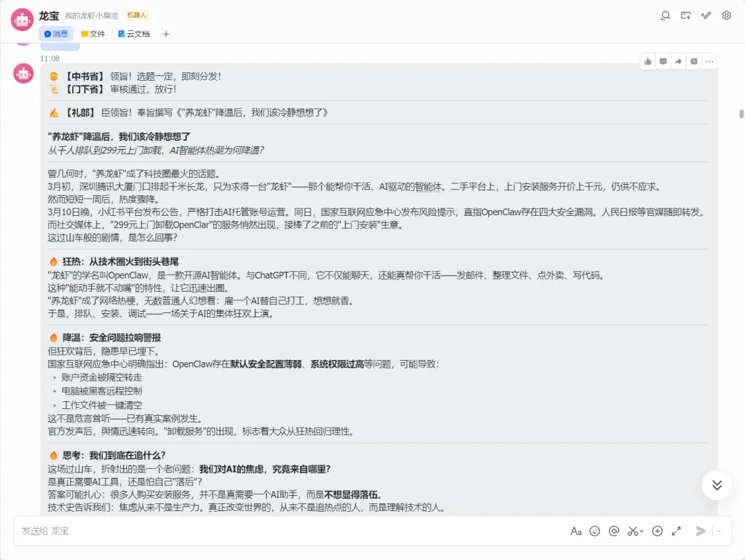Click the create group chat icon
The height and width of the screenshot is (560, 745).
click(686, 16)
